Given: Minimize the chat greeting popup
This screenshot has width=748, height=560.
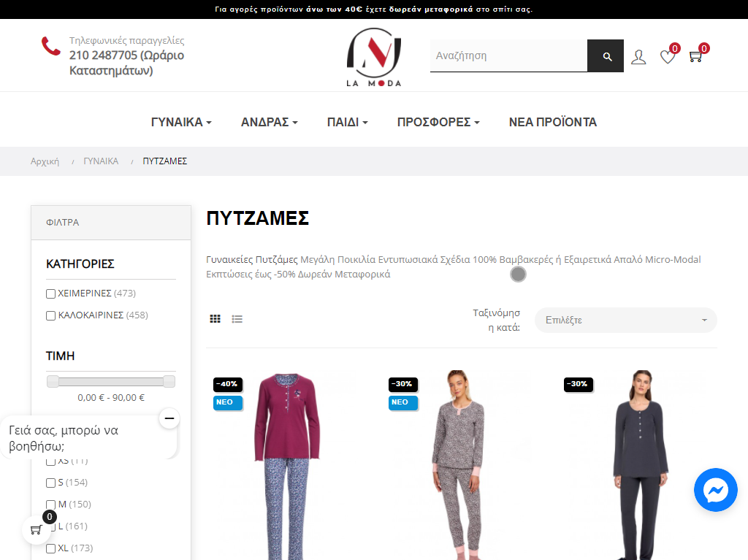Looking at the screenshot, I should pos(169,418).
